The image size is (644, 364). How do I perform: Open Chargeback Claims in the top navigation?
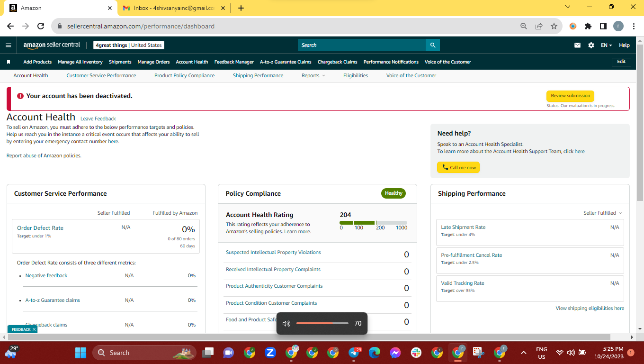click(337, 62)
